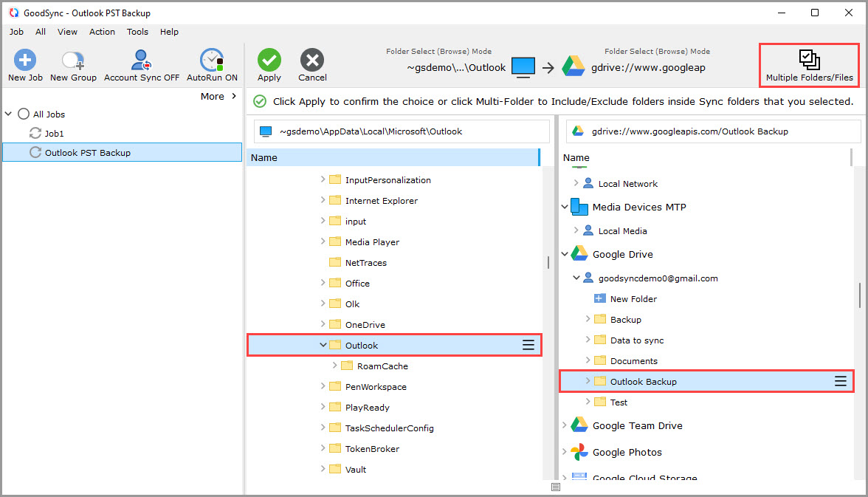Viewport: 868px width, 497px height.
Task: Toggle the AutoRun ON clock icon
Action: (x=212, y=60)
